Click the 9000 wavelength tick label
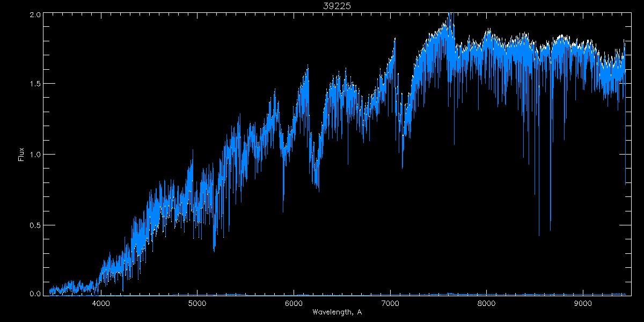644x322 pixels. (x=583, y=303)
